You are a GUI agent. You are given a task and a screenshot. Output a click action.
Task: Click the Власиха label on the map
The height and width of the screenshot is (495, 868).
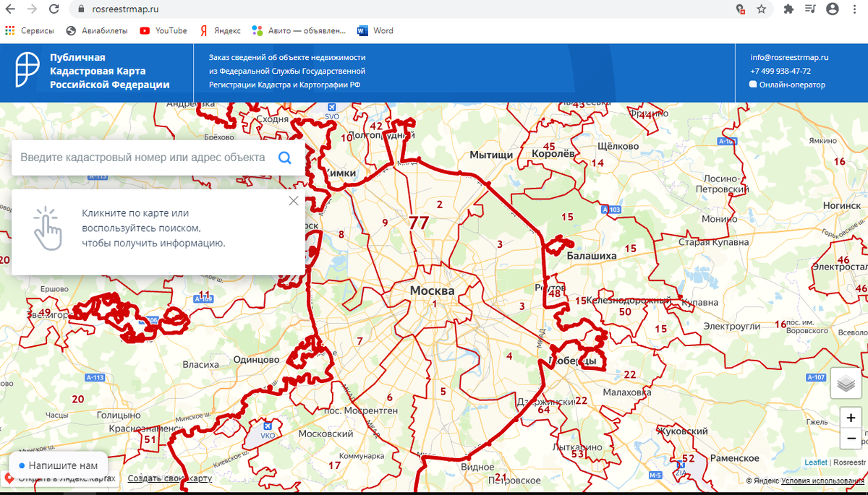click(x=200, y=364)
